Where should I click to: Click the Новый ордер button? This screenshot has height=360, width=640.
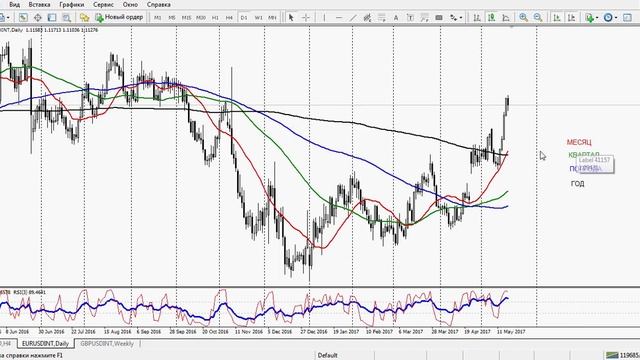coord(119,17)
